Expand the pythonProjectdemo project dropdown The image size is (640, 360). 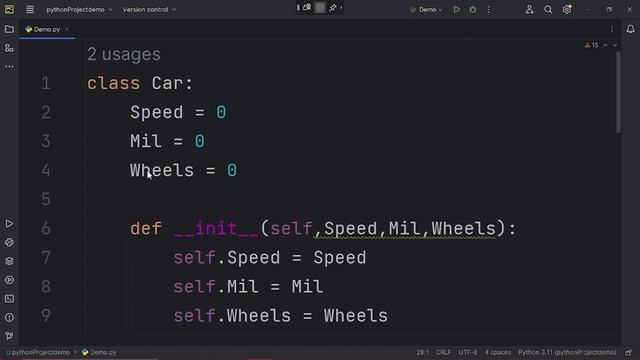[79, 9]
